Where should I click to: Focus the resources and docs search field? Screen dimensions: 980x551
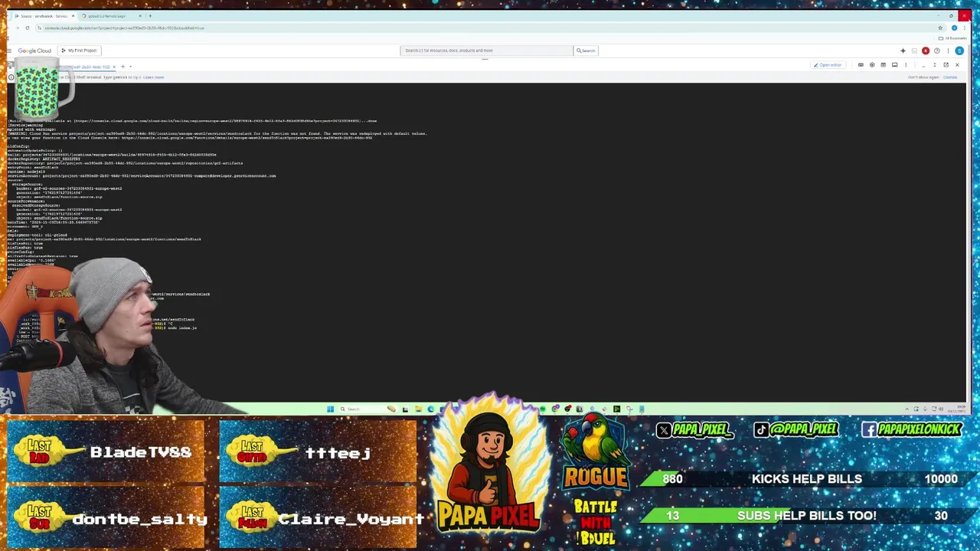click(x=487, y=51)
